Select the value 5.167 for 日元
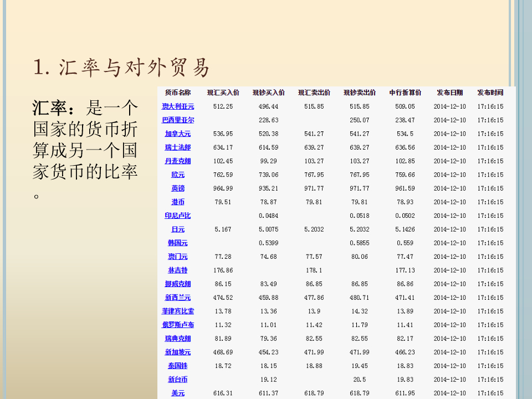 tap(223, 229)
